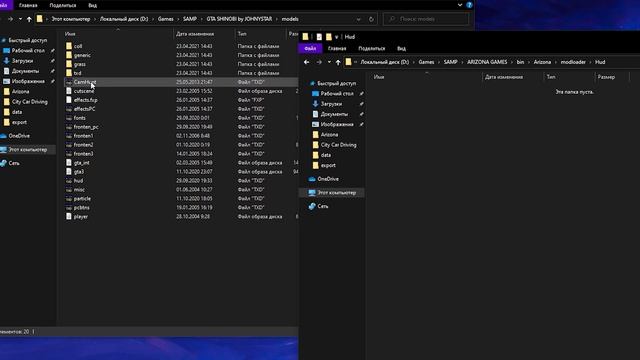This screenshot has height=360, width=640.
Task: Open the coll folder in models window
Action: 78,46
